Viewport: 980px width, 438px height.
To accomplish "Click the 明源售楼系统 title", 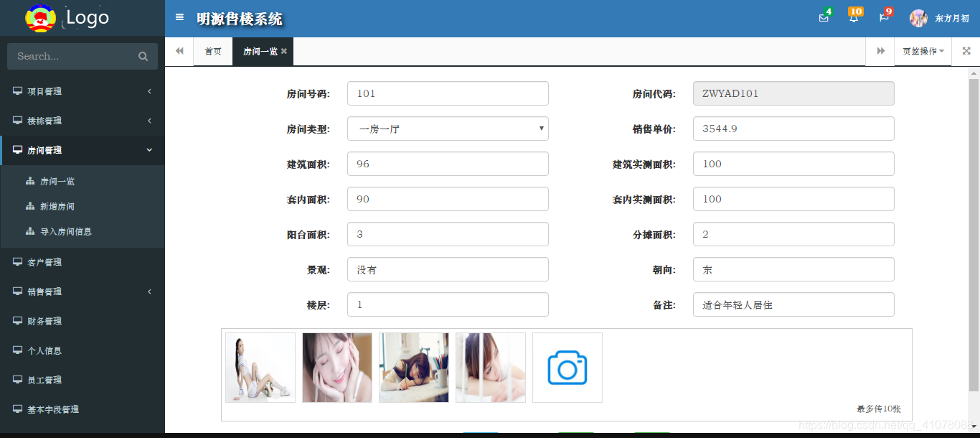I will click(x=240, y=19).
